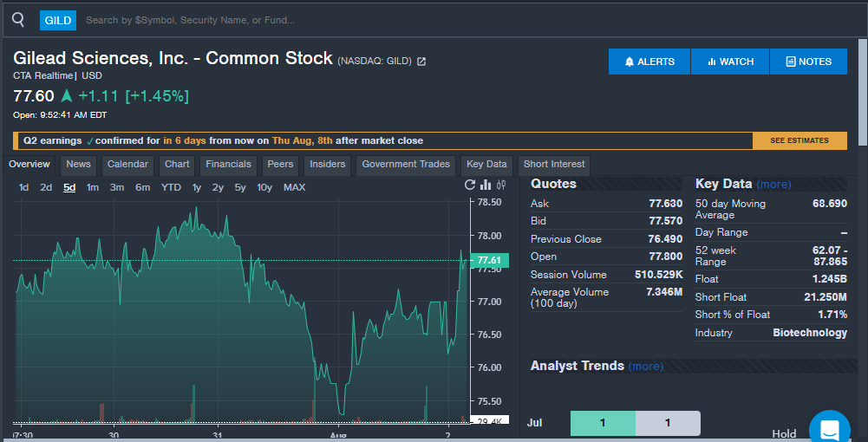This screenshot has width=868, height=442.
Task: Select the 5d chart range
Action: (69, 187)
